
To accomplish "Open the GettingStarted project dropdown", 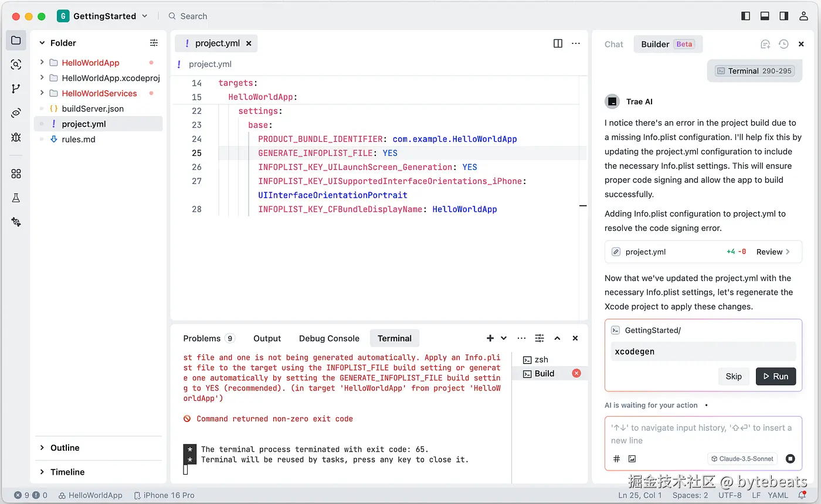I will pos(103,16).
